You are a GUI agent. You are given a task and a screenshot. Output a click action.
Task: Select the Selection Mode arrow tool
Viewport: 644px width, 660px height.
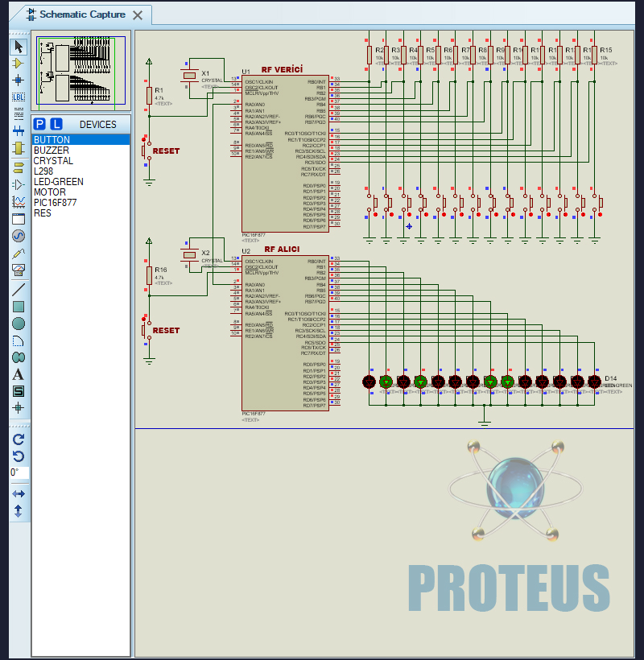tap(18, 46)
